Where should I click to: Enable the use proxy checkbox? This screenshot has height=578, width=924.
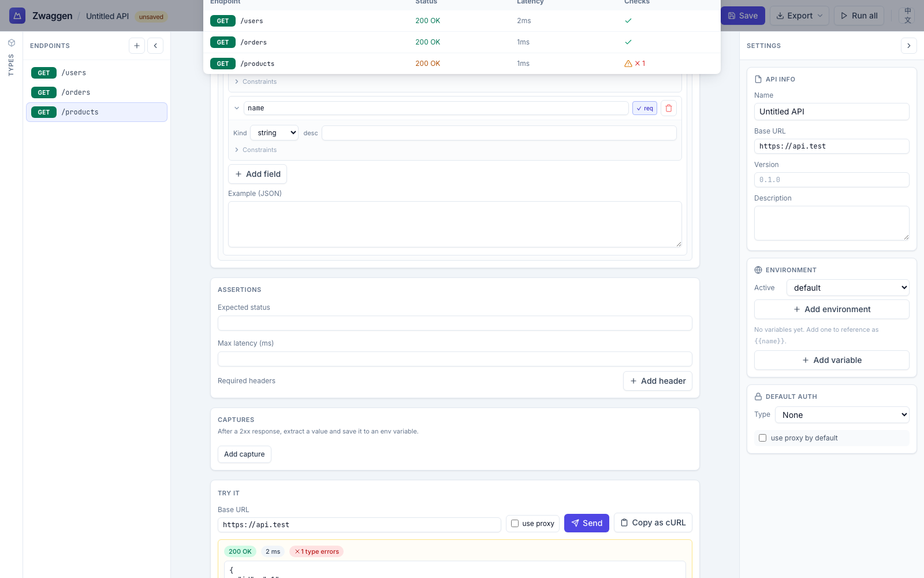point(515,523)
